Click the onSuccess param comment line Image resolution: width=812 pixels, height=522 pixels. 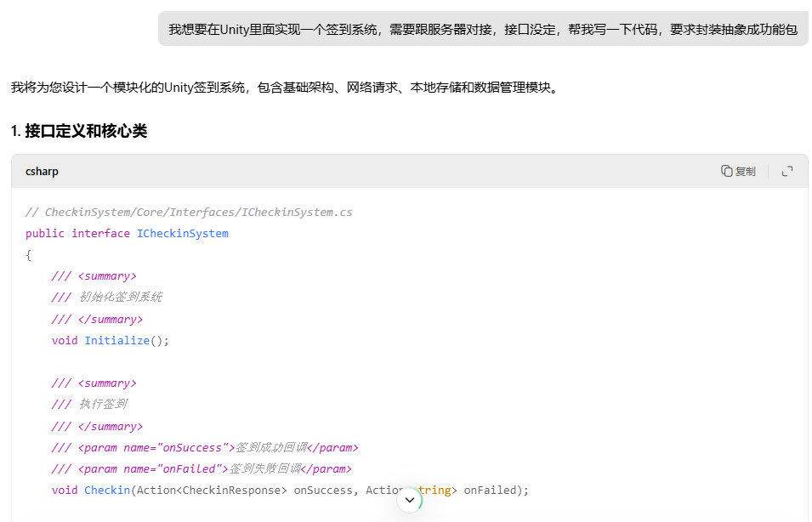[205, 447]
